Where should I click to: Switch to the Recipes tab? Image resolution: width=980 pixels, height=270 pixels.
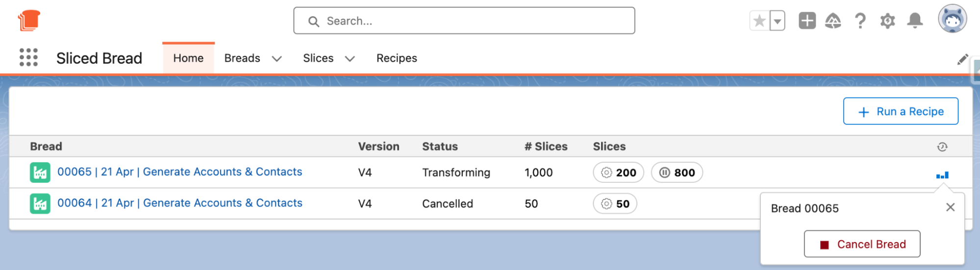point(397,58)
